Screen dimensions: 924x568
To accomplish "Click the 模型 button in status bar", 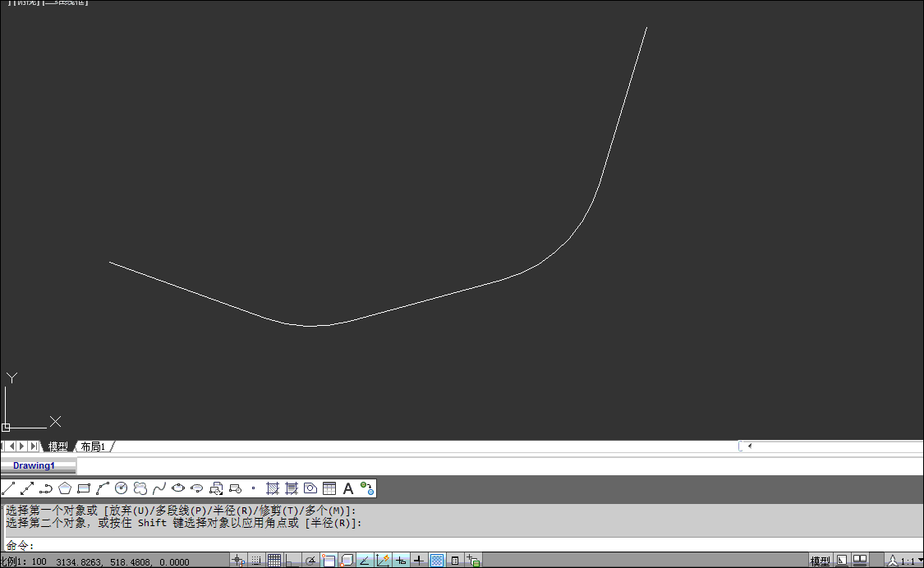I will [820, 561].
